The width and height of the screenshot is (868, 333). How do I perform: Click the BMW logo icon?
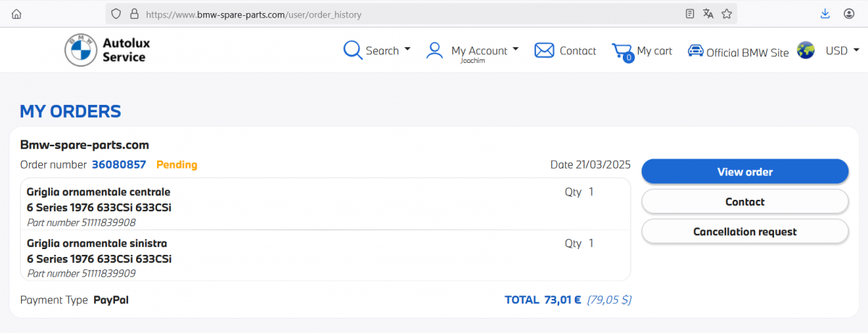pyautogui.click(x=80, y=49)
